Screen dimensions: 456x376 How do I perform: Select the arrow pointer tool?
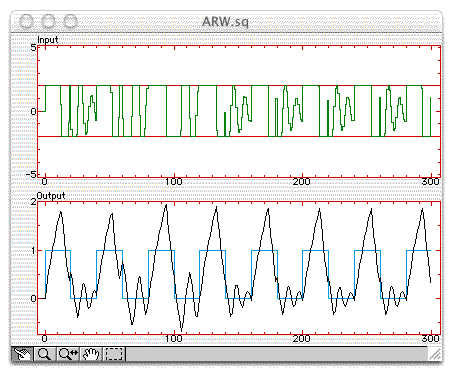tap(22, 354)
